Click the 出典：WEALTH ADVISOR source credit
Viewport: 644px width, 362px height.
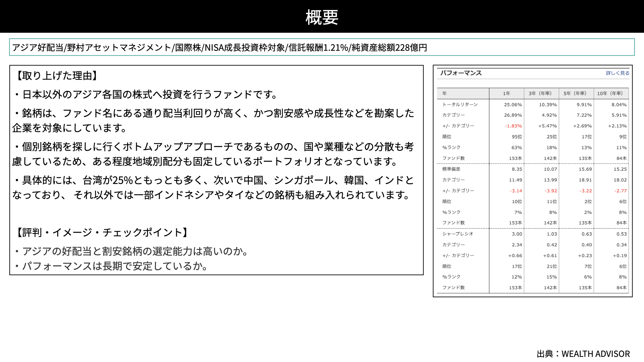pyautogui.click(x=583, y=354)
